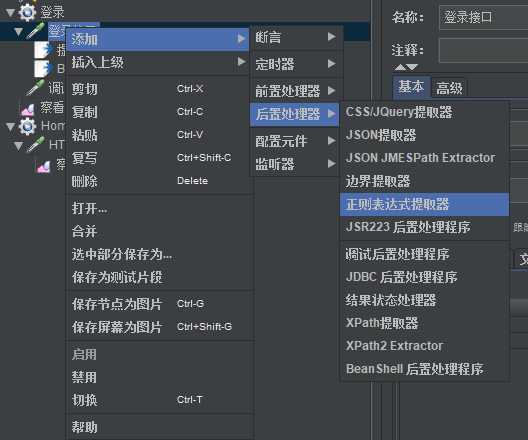Open the 添加 submenu
The image size is (528, 440).
tap(157, 39)
